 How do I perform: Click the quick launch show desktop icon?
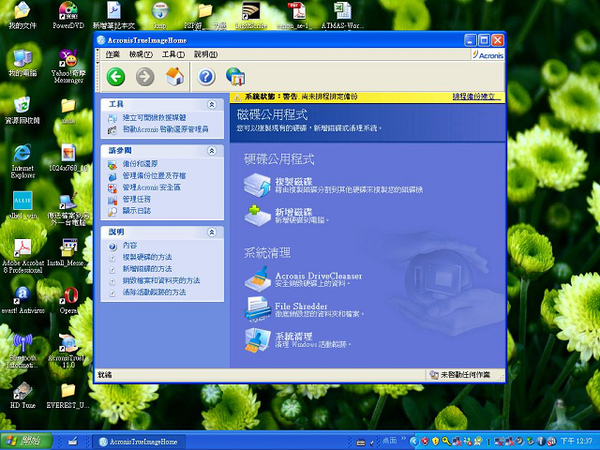[x=73, y=442]
